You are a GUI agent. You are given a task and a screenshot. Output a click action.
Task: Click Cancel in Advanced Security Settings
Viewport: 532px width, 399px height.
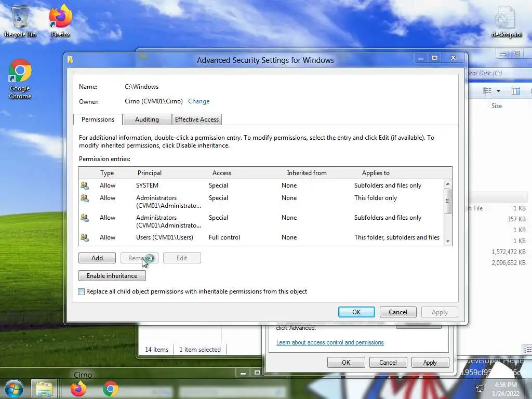pyautogui.click(x=398, y=312)
